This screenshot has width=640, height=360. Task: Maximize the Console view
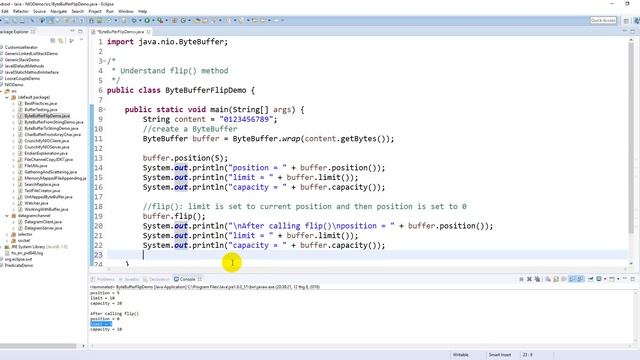[x=632, y=279]
